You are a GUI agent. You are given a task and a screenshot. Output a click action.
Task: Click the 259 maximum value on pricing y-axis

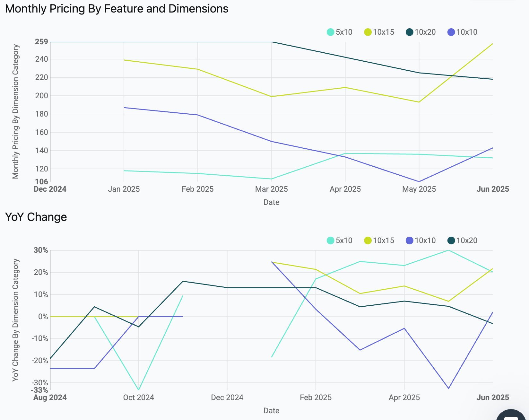click(x=41, y=42)
